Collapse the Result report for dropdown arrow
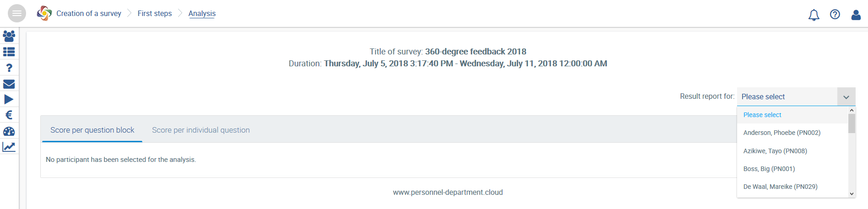Viewport: 868px width, 209px height. 846,97
